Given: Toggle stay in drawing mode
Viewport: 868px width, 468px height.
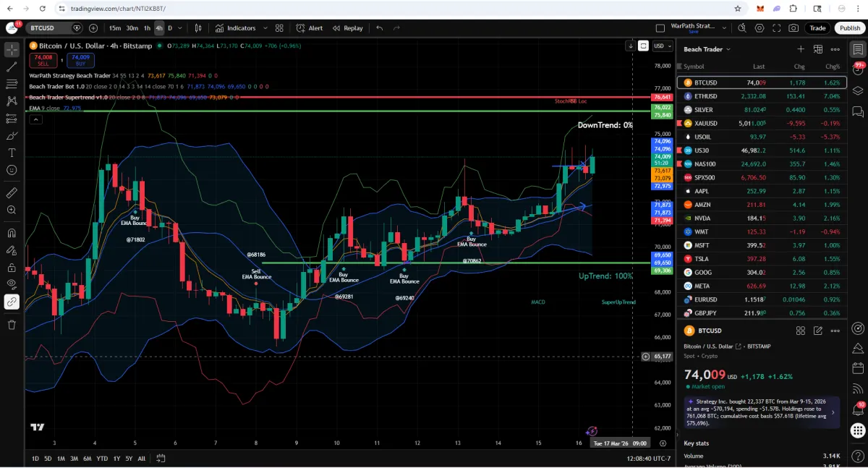Looking at the screenshot, I should point(12,250).
